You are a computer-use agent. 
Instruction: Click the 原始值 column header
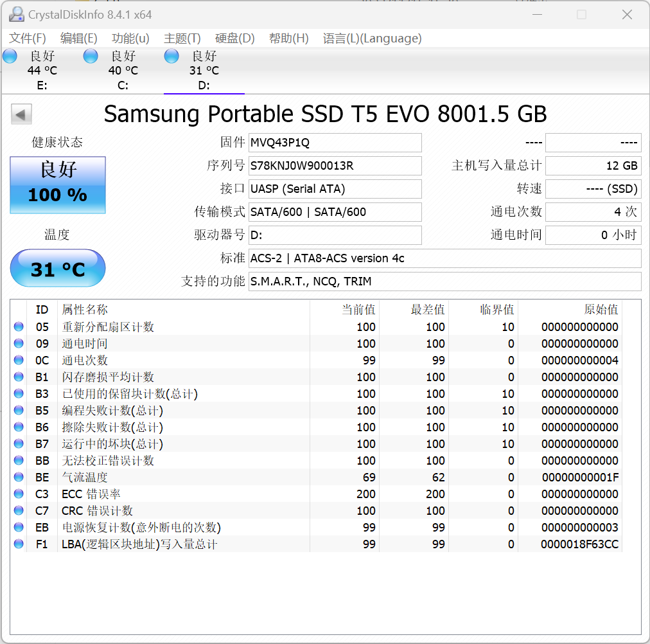[601, 310]
